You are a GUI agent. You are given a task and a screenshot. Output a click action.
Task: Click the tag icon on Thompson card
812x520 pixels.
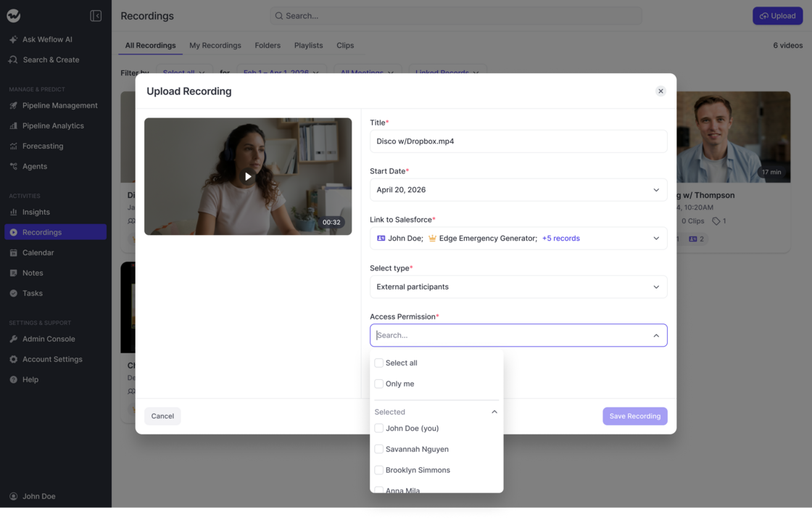pos(716,221)
